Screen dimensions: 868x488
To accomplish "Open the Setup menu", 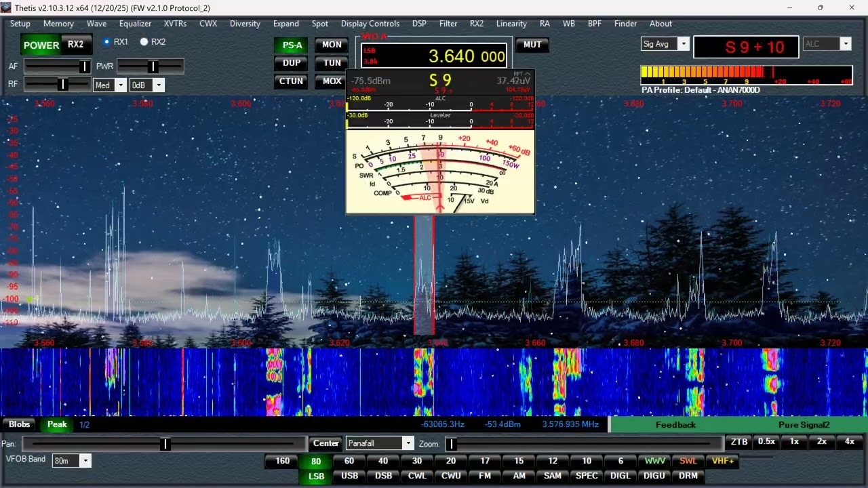I will tap(20, 23).
